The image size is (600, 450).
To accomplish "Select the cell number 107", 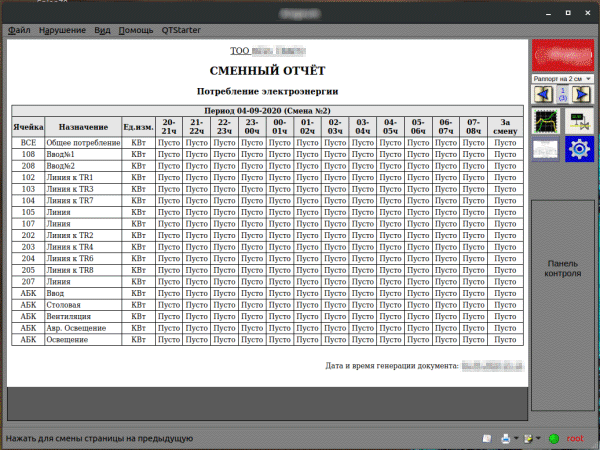I will (28, 224).
